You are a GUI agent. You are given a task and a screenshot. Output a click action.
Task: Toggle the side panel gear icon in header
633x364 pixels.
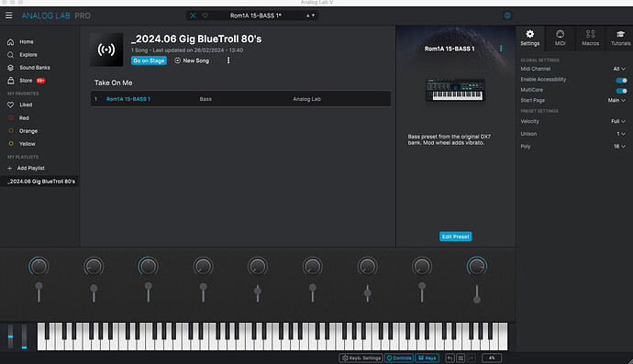click(507, 16)
